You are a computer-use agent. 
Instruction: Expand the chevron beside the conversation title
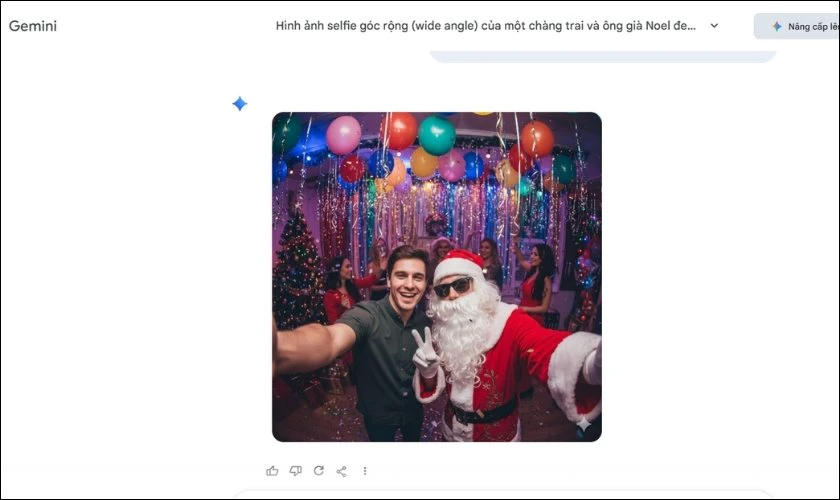(714, 26)
